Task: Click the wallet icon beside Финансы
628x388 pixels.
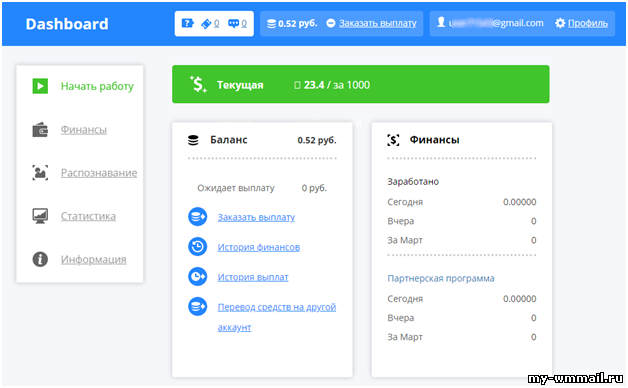Action: pos(40,130)
